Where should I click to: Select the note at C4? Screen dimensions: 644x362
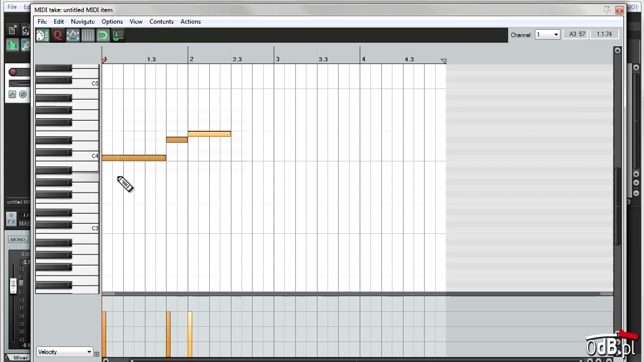tap(134, 158)
